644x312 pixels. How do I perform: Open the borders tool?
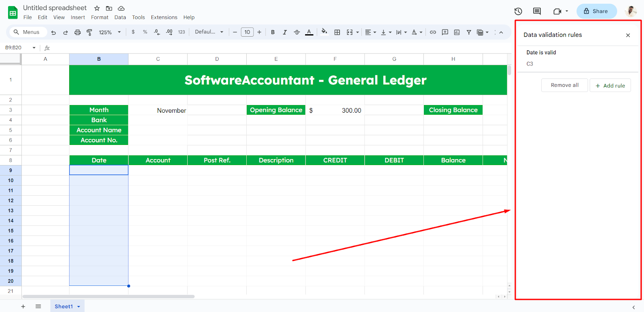[x=337, y=32]
